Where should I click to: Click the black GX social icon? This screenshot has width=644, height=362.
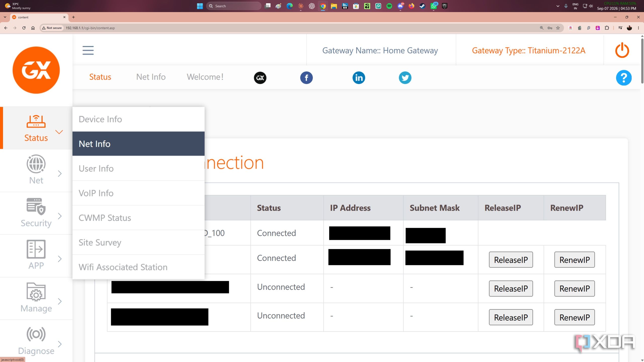point(260,78)
